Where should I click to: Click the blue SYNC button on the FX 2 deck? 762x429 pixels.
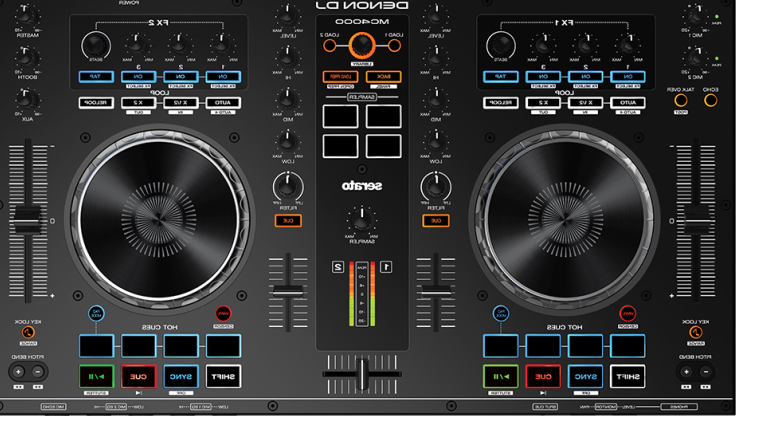click(181, 377)
